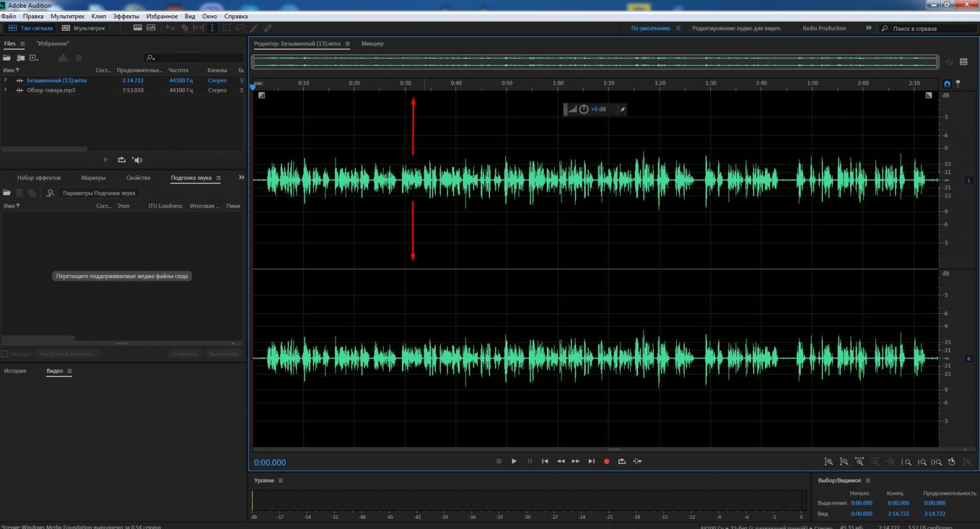Open the Свойства tab
Viewport: 980px width, 529px height.
(x=138, y=178)
